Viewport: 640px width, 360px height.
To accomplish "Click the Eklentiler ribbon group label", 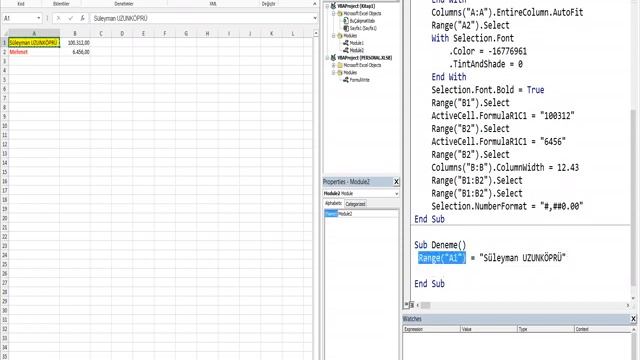I will [x=61, y=4].
